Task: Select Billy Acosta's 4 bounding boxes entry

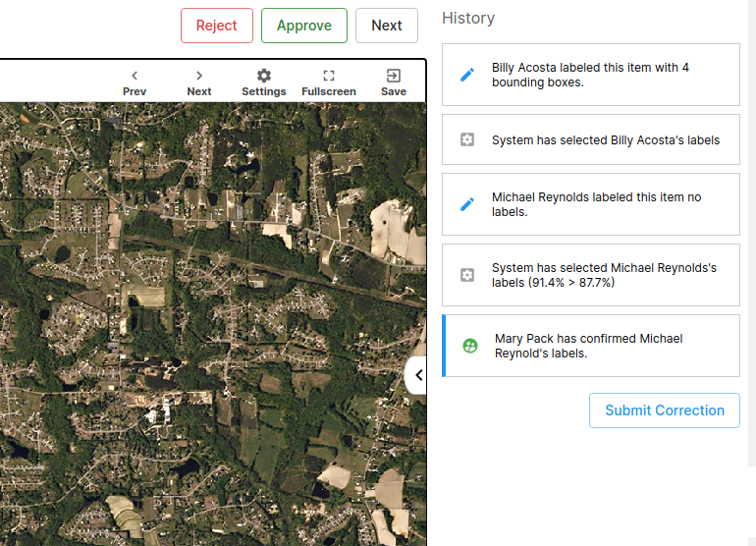Action: [591, 75]
